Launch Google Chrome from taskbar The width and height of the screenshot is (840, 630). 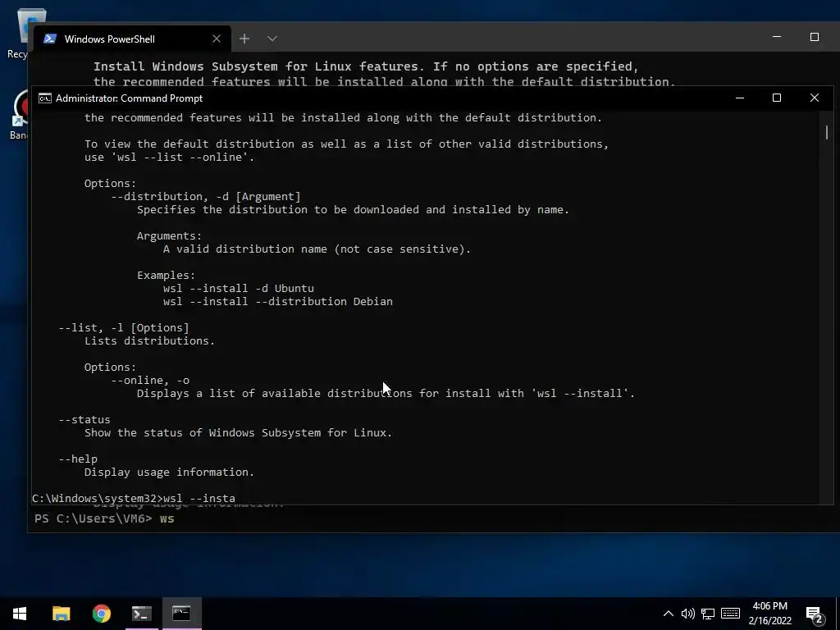[x=101, y=614]
